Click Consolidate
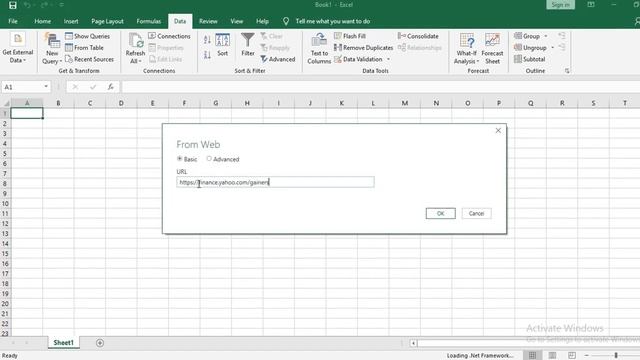This screenshot has height=360, width=640. click(x=418, y=36)
